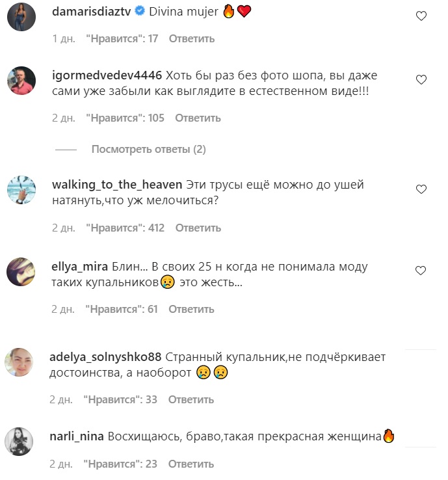448x480 pixels.
Task: Click the verified badge next to damarisdiaztv
Action: [139, 11]
